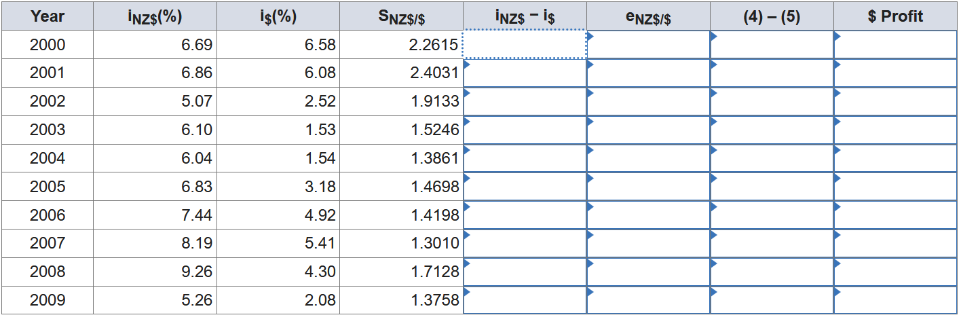This screenshot has height=330, width=980.
Task: Click the eNZ$/$ input cell for 2000
Action: (x=648, y=45)
